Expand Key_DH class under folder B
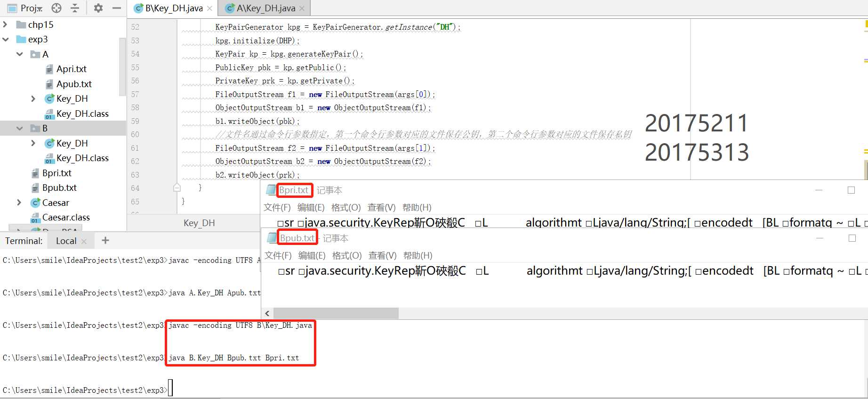 [x=33, y=143]
